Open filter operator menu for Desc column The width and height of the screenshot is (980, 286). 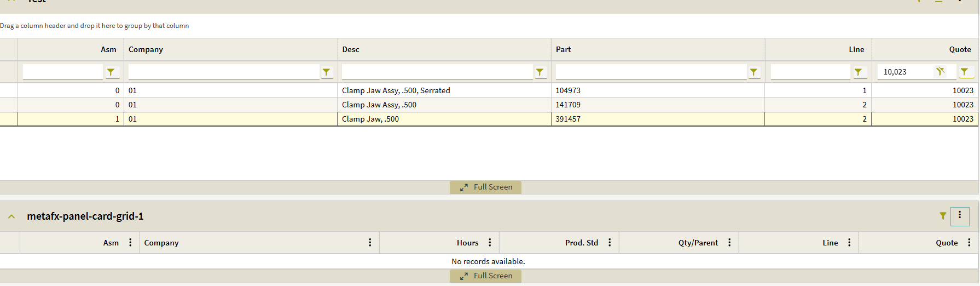coord(540,72)
